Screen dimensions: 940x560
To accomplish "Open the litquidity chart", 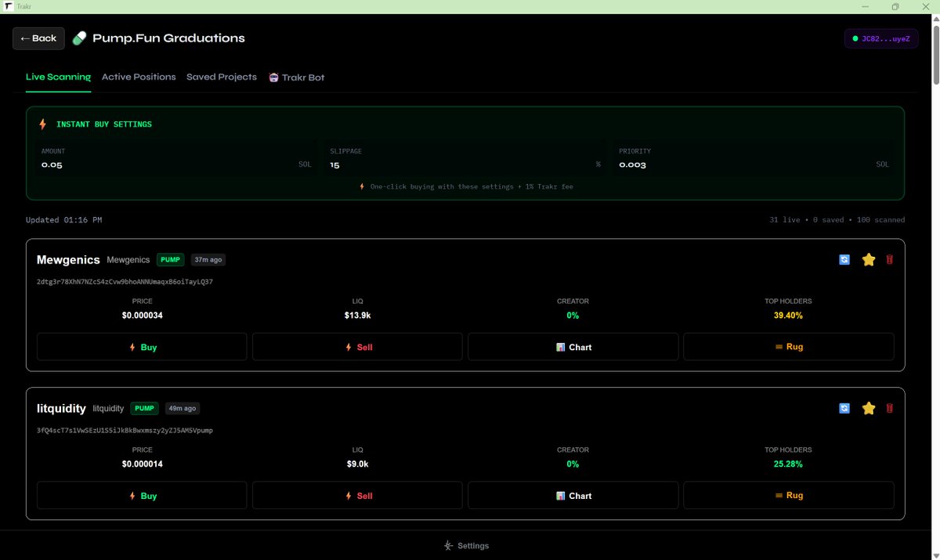I will pyautogui.click(x=573, y=496).
